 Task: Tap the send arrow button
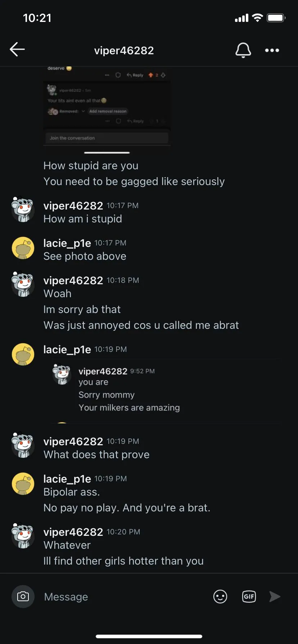tap(275, 597)
